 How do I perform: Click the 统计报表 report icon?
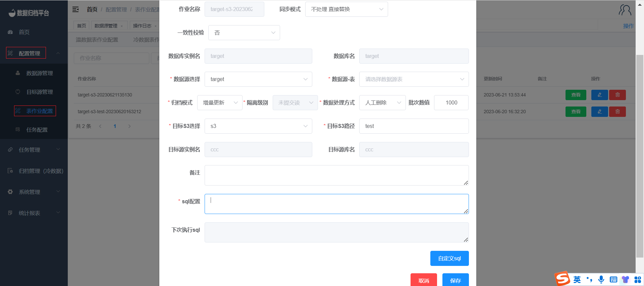point(10,213)
